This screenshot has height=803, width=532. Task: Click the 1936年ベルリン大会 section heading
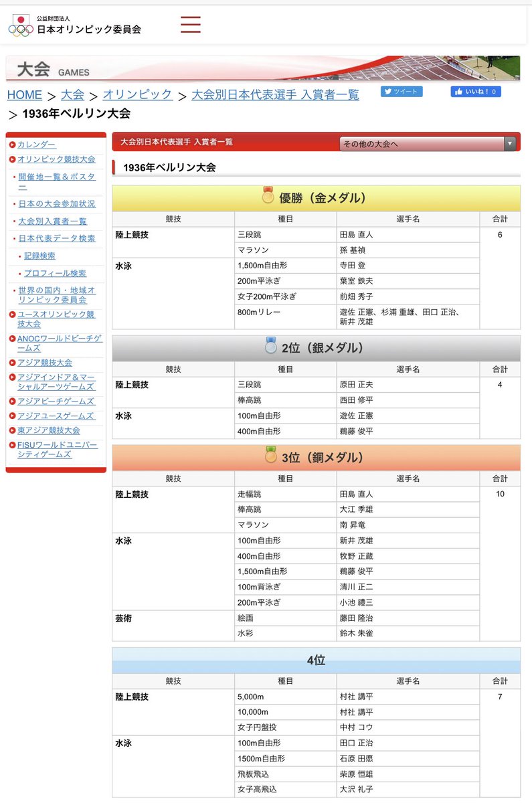(169, 167)
